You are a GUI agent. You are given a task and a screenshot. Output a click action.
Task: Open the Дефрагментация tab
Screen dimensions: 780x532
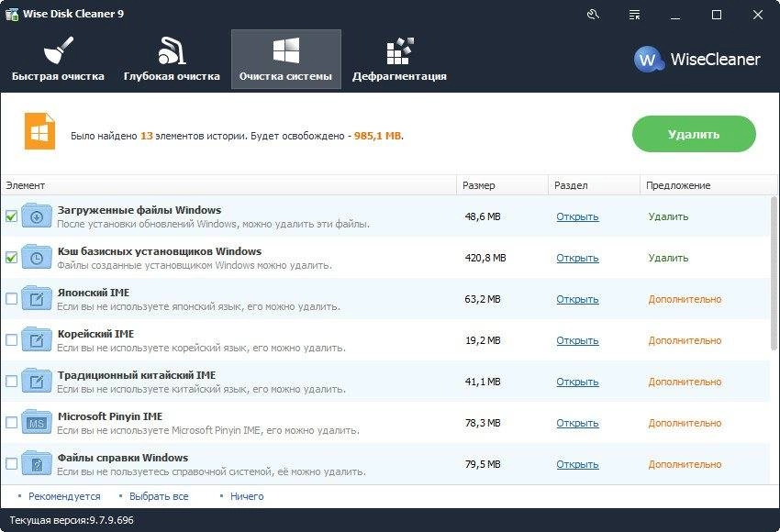[x=399, y=60]
